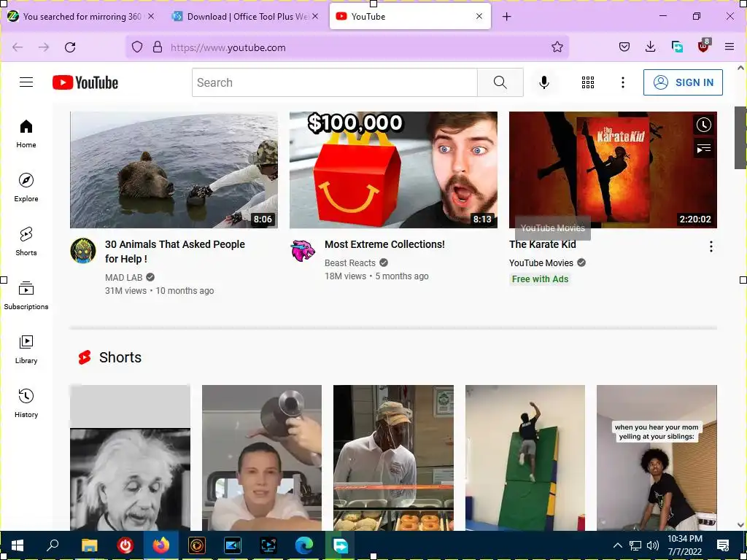Open Windows Start menu
Image resolution: width=747 pixels, height=560 pixels.
18,545
